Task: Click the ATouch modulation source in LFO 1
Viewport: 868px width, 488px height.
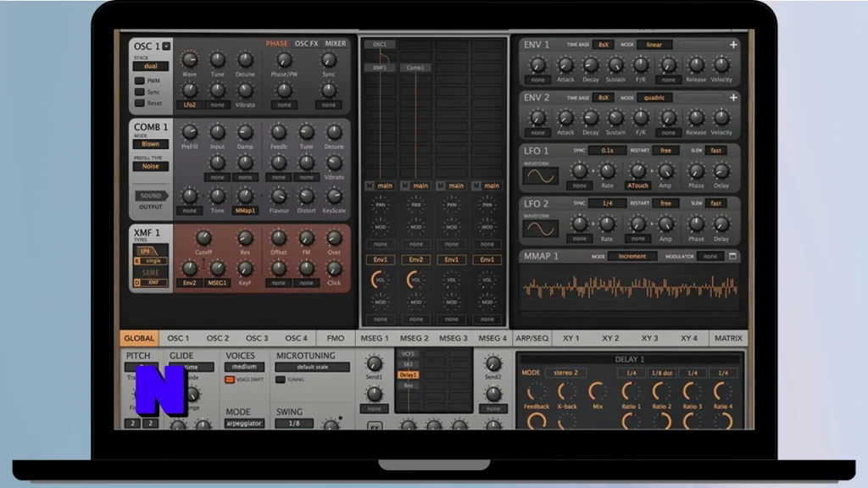Action: (x=637, y=186)
